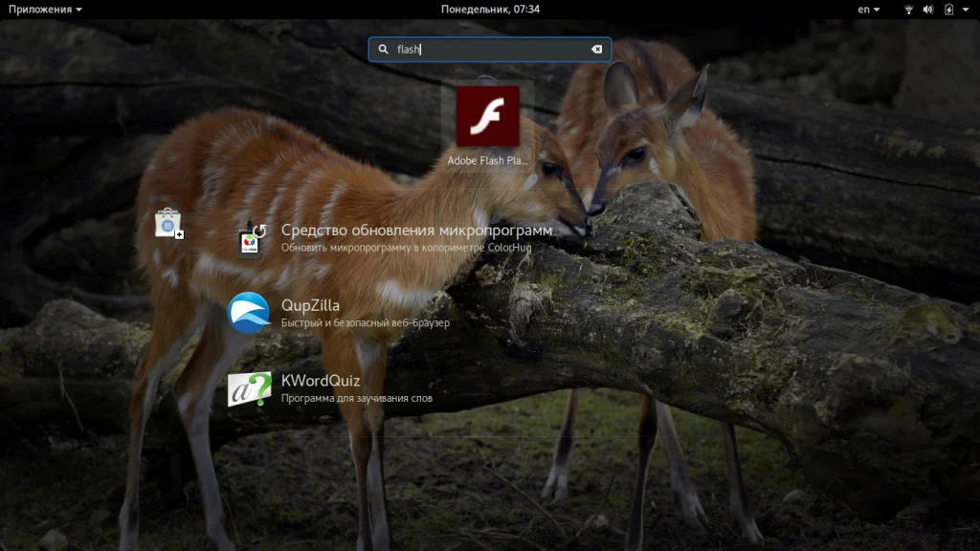The image size is (980, 551).
Task: Select the KWordQuiz result title
Action: pos(320,381)
